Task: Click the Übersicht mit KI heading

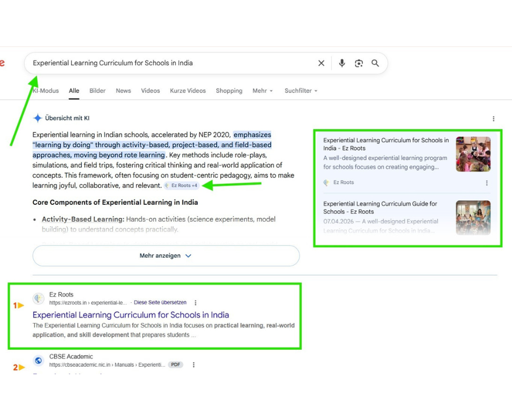Action: point(67,118)
